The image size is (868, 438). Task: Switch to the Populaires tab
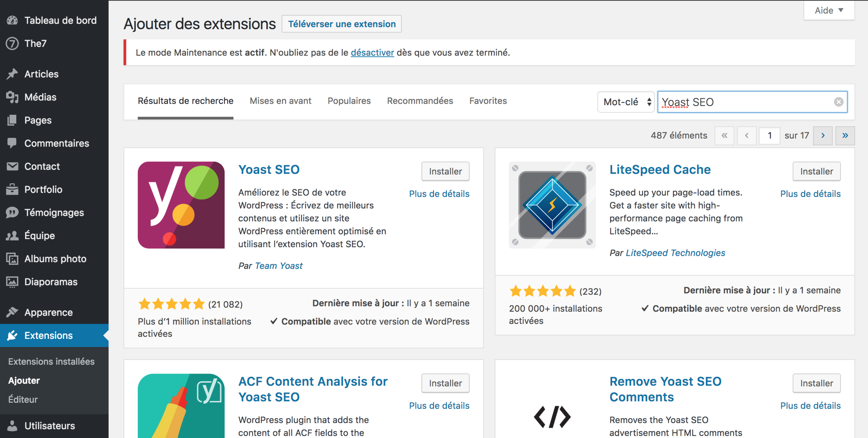(x=349, y=101)
